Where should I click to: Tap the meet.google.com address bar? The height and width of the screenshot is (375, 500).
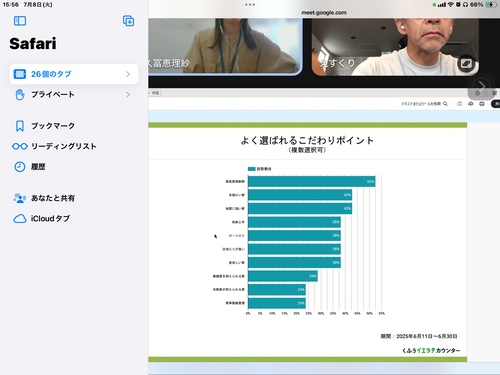point(324,13)
